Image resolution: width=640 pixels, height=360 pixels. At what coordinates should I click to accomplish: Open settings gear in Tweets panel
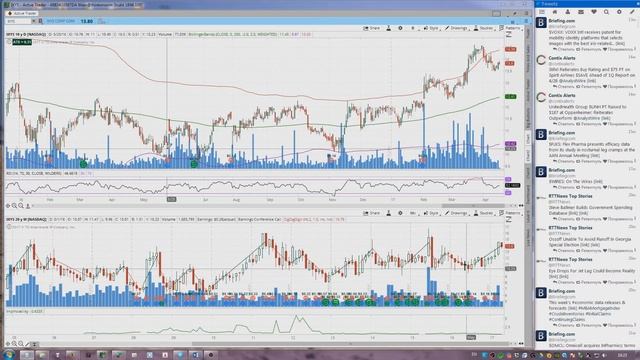tap(619, 12)
